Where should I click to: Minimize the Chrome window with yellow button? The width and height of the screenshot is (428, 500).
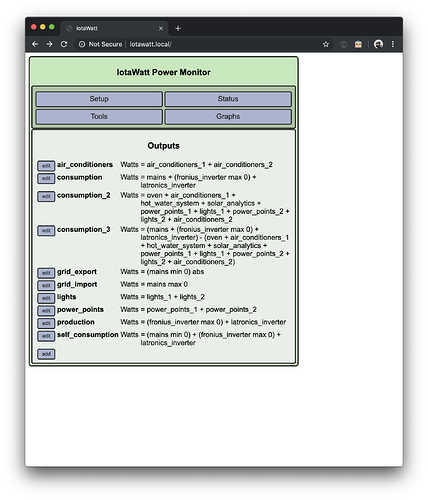[43, 27]
